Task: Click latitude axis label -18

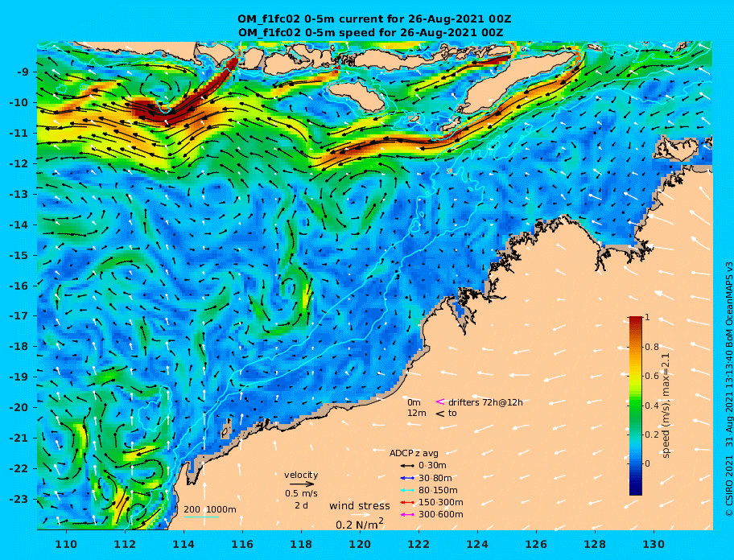Action: 19,347
